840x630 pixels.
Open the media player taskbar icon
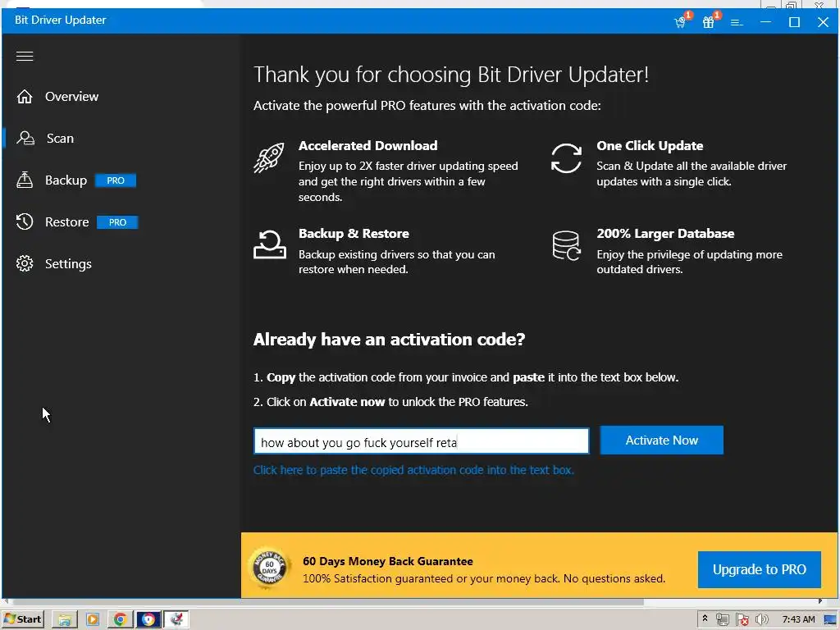click(x=93, y=620)
